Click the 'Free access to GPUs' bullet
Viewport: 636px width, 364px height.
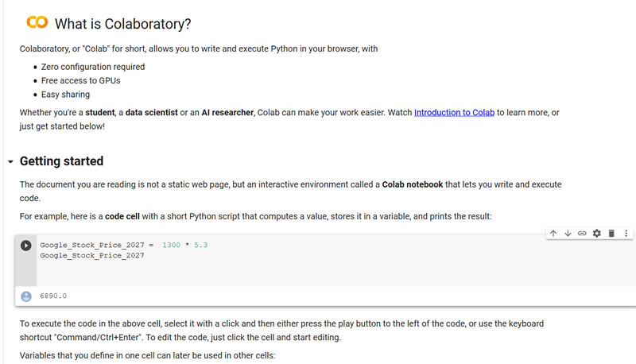80,80
